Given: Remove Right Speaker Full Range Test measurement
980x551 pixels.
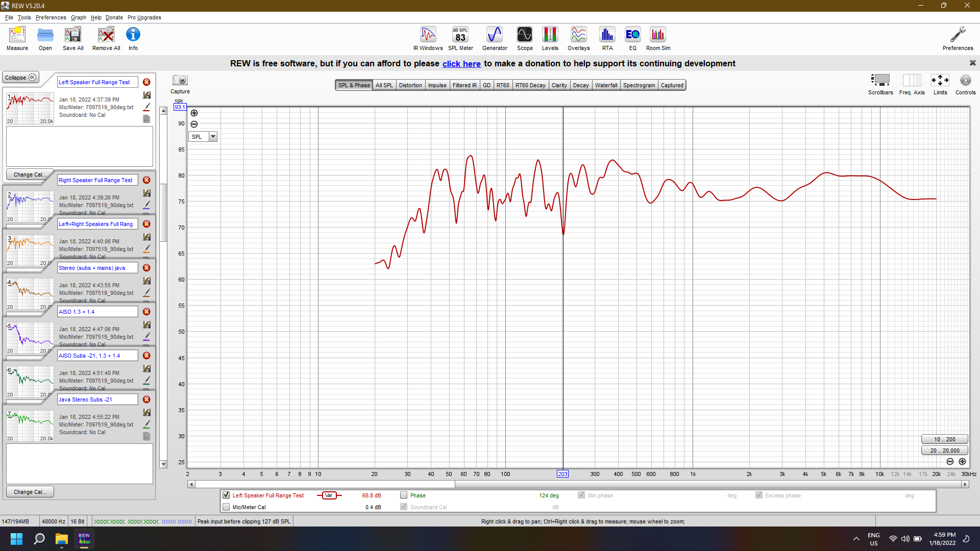Looking at the screenshot, I should (x=146, y=180).
